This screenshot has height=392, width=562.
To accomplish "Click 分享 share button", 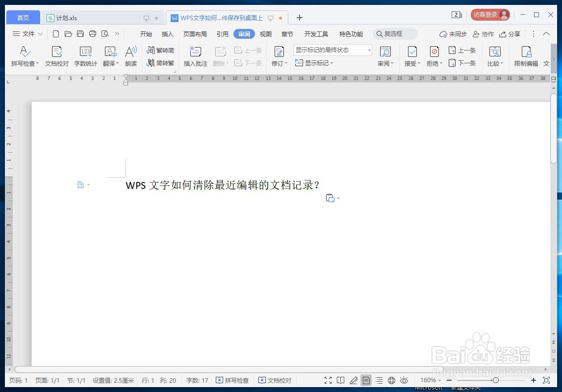I will coord(510,34).
